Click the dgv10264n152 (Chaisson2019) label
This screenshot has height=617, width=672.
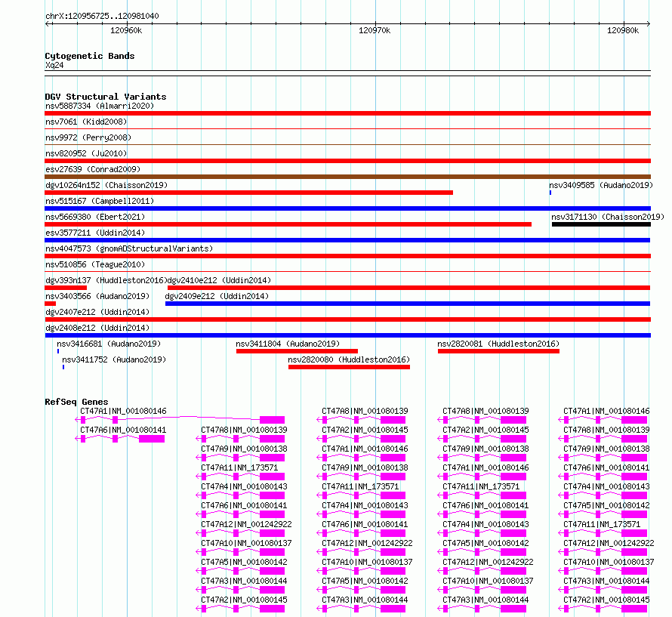(106, 185)
